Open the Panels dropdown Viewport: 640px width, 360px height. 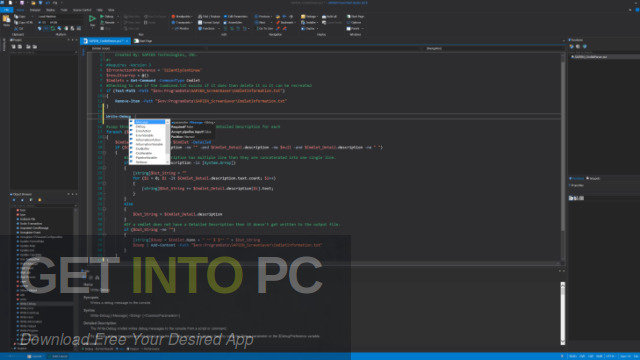[x=355, y=29]
